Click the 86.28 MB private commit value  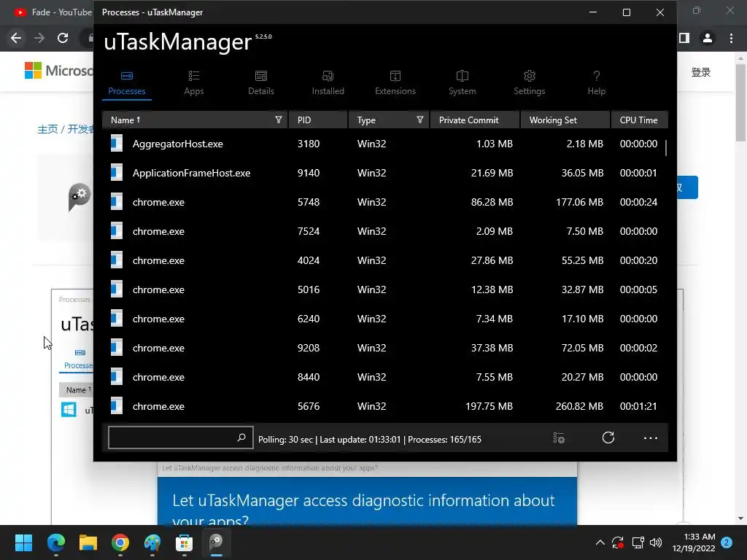(x=492, y=202)
